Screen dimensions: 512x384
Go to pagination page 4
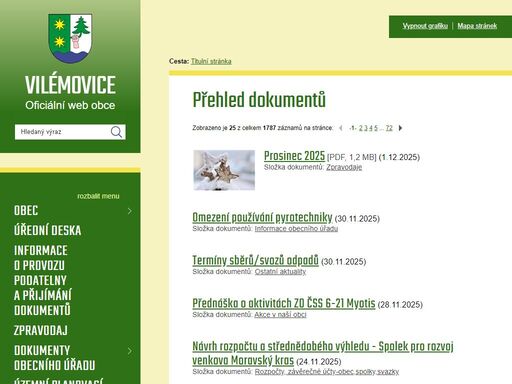coord(371,128)
